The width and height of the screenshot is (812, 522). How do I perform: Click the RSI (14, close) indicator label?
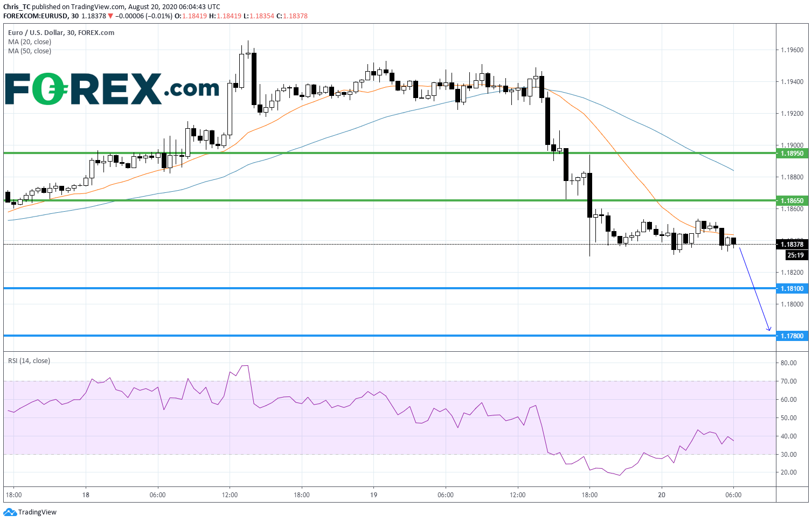29,360
